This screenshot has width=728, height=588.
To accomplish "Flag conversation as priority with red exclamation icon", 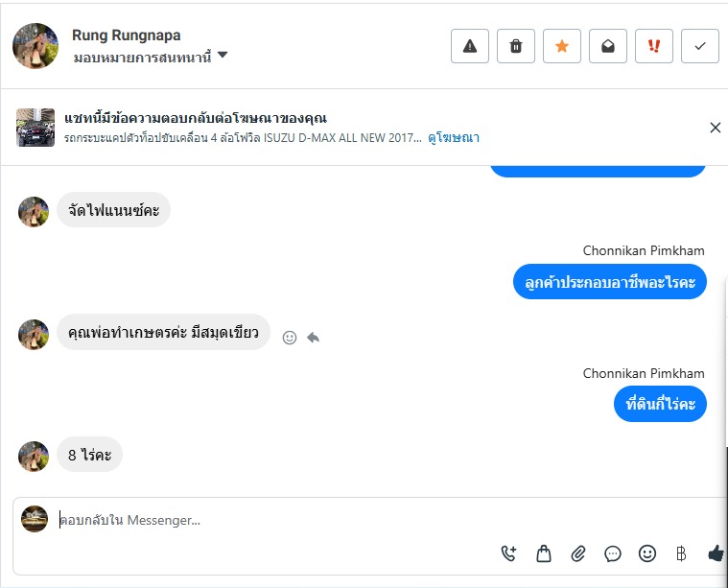I will tap(654, 46).
